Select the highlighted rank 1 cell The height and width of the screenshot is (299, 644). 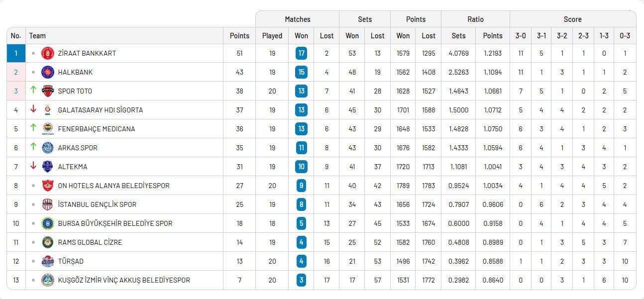pyautogui.click(x=16, y=53)
